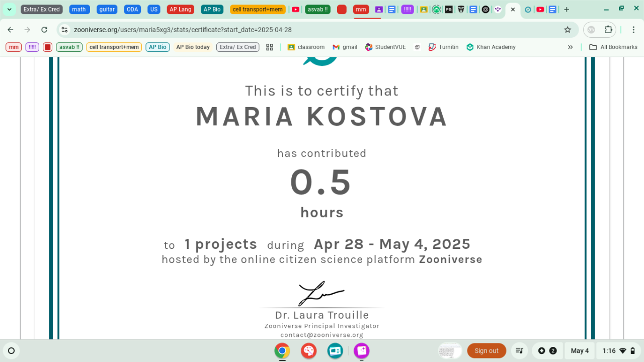Open the ChromeOS launcher circle
Image resolution: width=644 pixels, height=362 pixels.
coord(12,351)
